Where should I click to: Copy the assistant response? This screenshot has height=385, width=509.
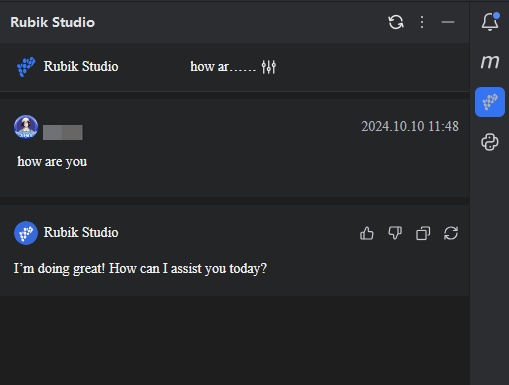click(423, 233)
